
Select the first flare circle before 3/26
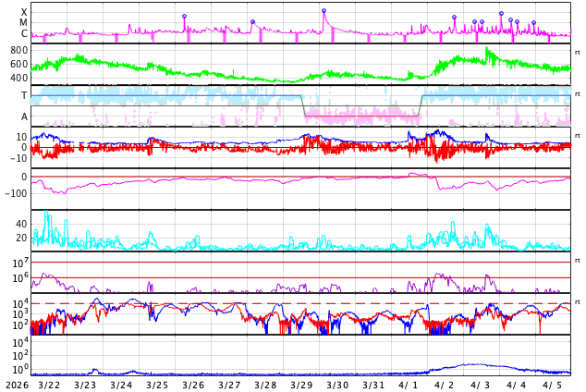click(x=184, y=17)
